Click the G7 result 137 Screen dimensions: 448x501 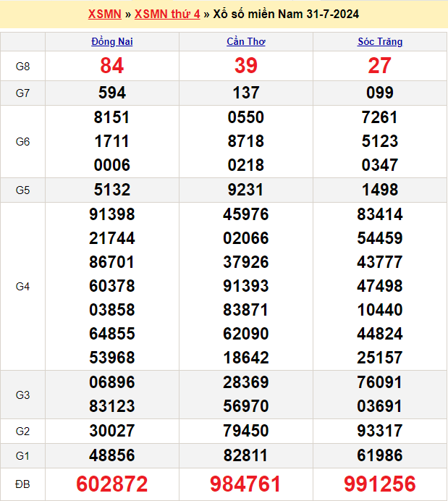(246, 93)
